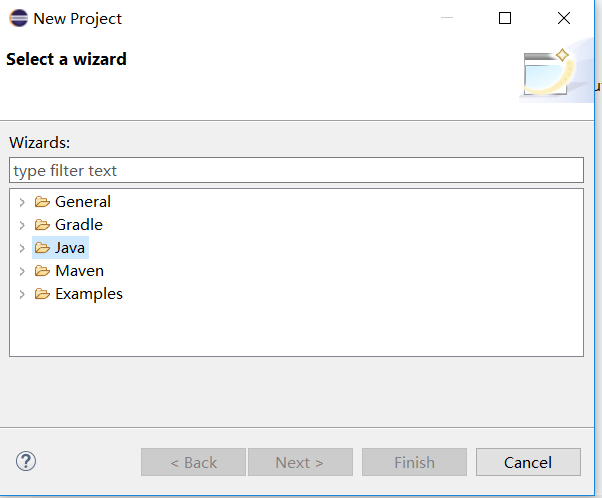
Task: Maximize the New Project dialog
Action: (x=505, y=18)
